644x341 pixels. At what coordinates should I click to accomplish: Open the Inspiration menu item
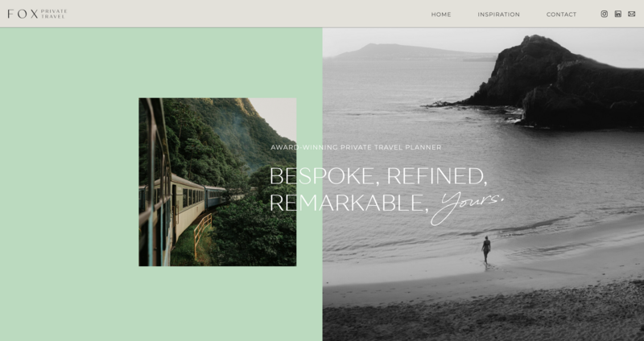coord(498,14)
